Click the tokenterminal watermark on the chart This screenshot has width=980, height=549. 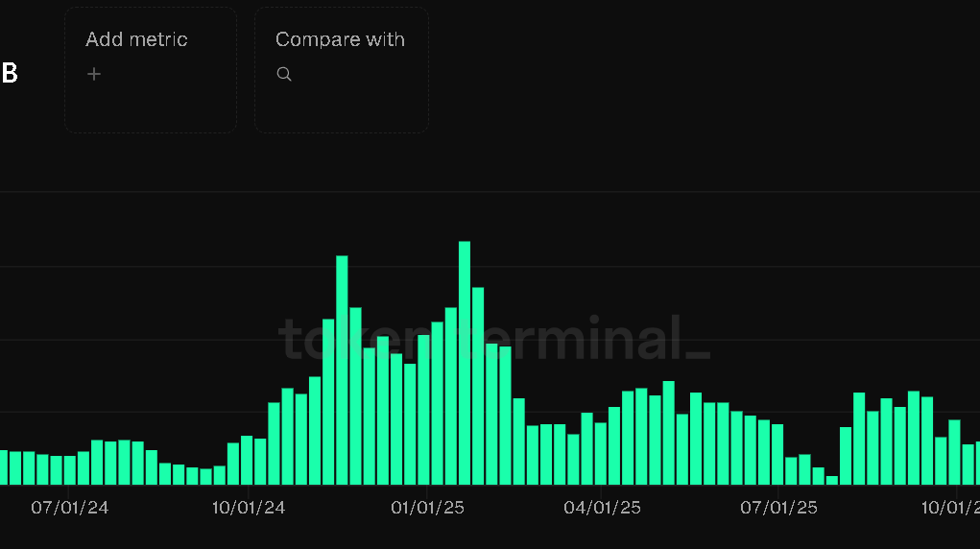click(494, 338)
